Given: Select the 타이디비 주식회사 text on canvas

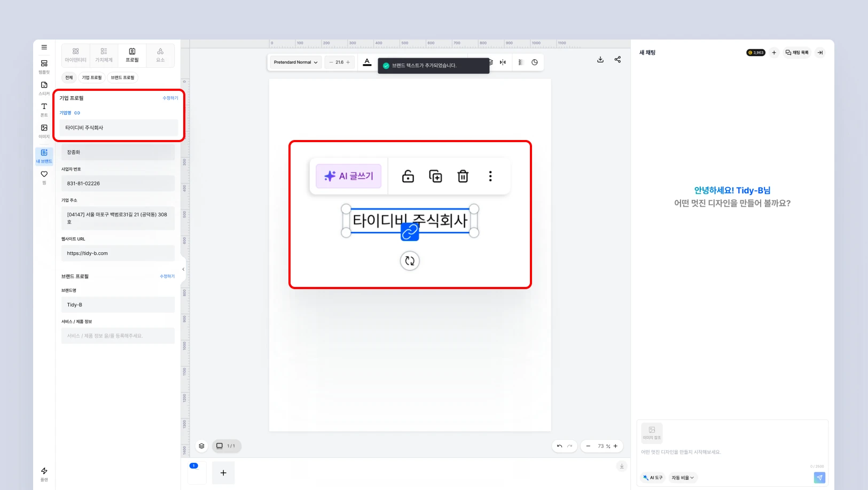Looking at the screenshot, I should (410, 220).
